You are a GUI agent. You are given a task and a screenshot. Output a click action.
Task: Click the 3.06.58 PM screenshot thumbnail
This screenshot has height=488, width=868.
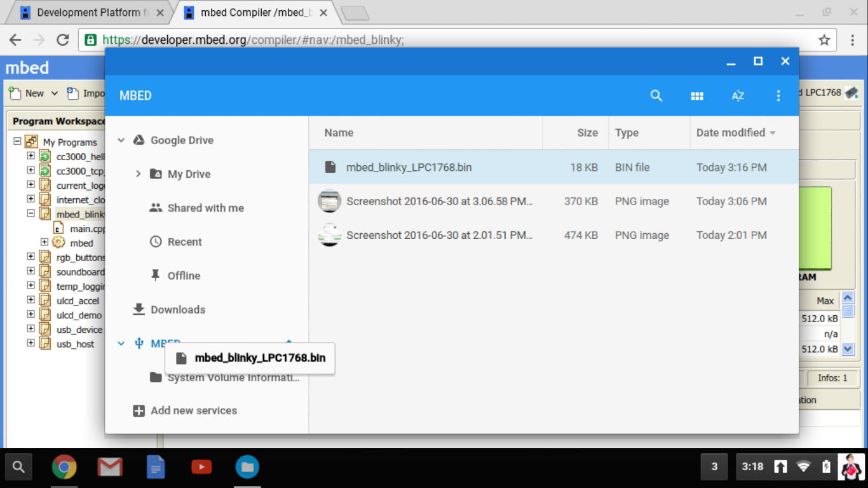pos(329,201)
